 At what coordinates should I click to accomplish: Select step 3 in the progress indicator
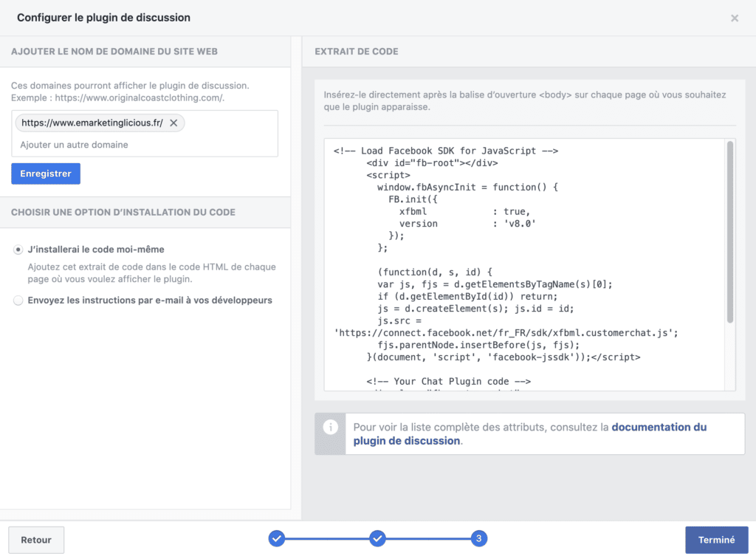click(478, 539)
